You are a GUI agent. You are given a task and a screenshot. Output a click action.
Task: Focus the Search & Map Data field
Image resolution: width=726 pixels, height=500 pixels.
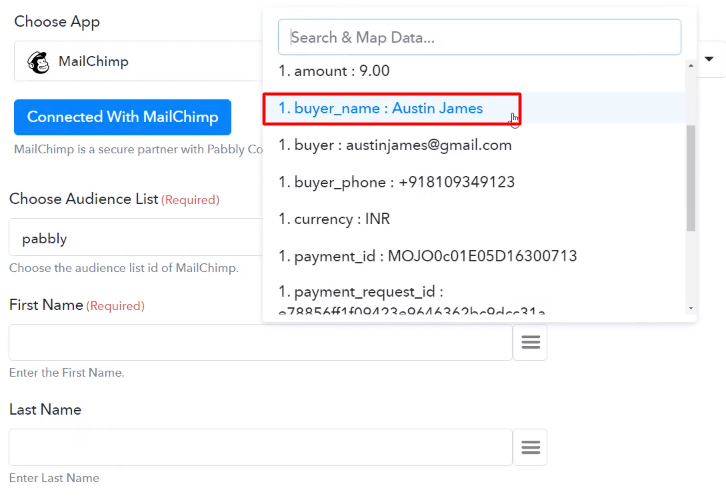[479, 37]
